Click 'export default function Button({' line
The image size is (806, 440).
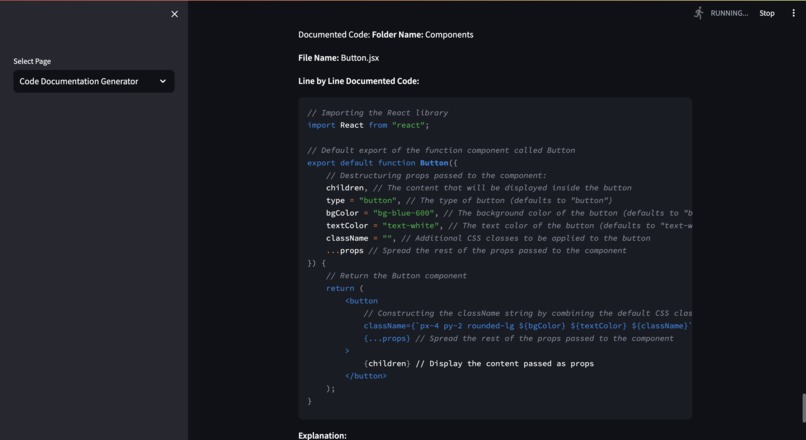382,162
